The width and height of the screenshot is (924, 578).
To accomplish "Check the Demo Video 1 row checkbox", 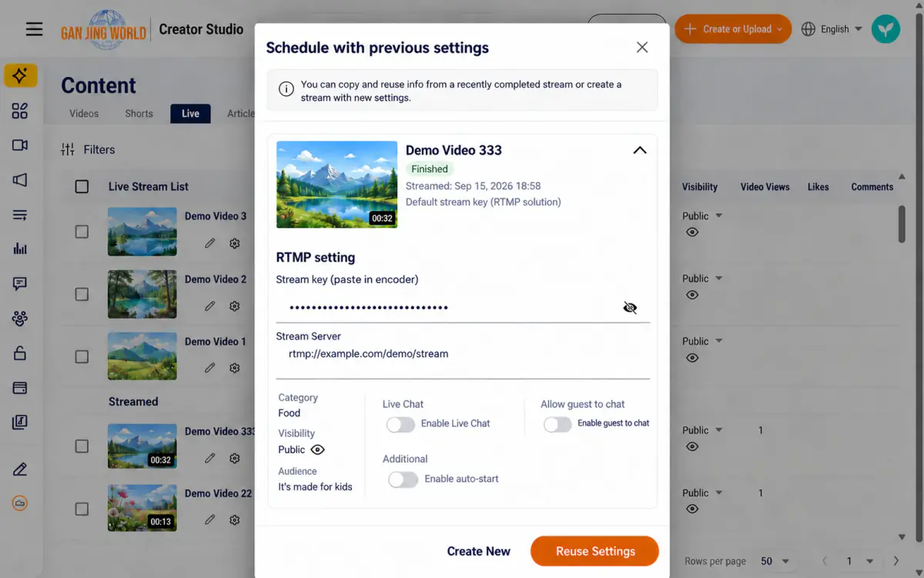I will (x=82, y=356).
